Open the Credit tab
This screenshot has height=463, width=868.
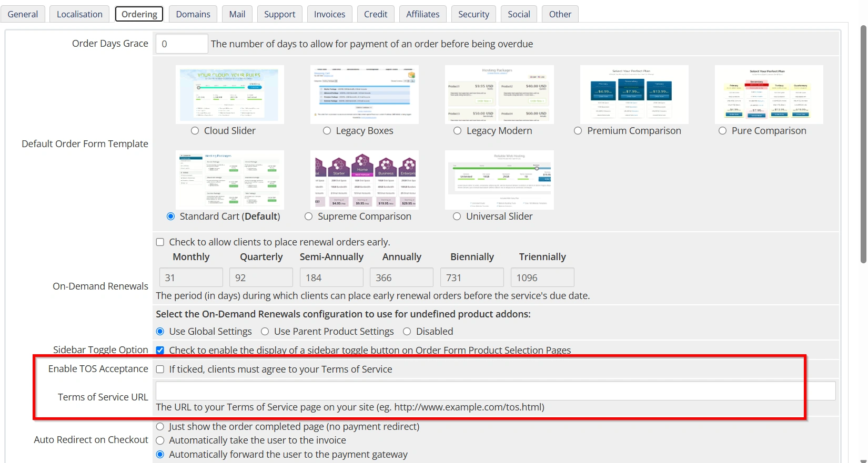point(376,14)
